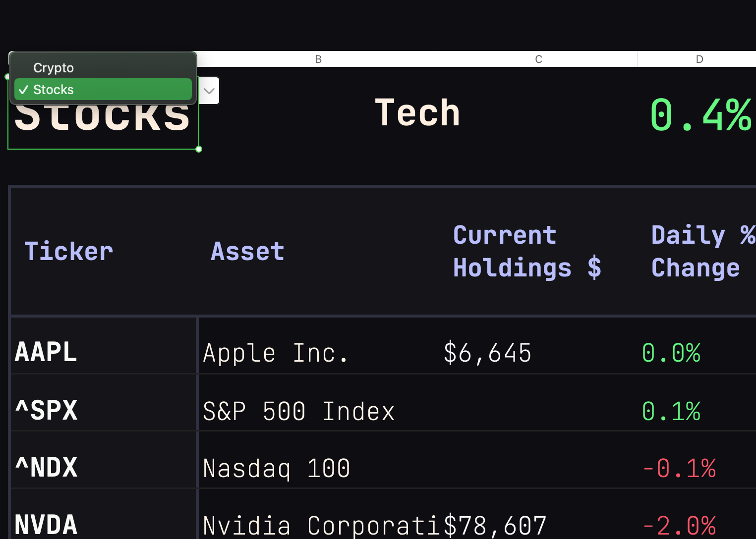
Task: Select column B header
Action: point(318,59)
